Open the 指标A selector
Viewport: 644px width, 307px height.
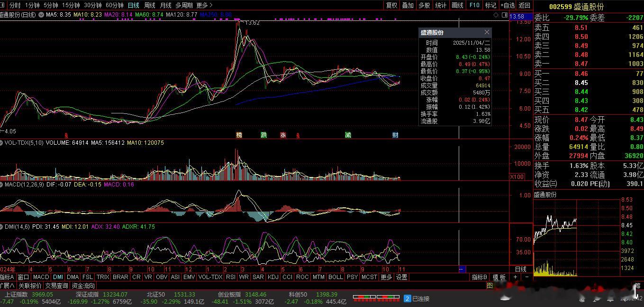[7, 277]
